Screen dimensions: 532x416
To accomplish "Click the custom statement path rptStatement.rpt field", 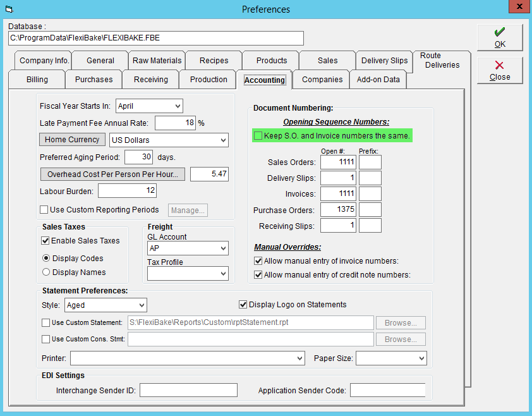I will tap(250, 322).
